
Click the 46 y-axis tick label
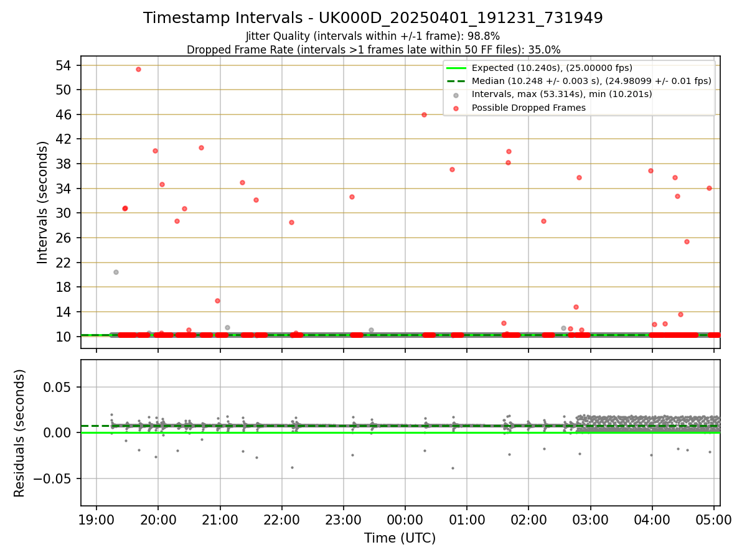point(64,114)
